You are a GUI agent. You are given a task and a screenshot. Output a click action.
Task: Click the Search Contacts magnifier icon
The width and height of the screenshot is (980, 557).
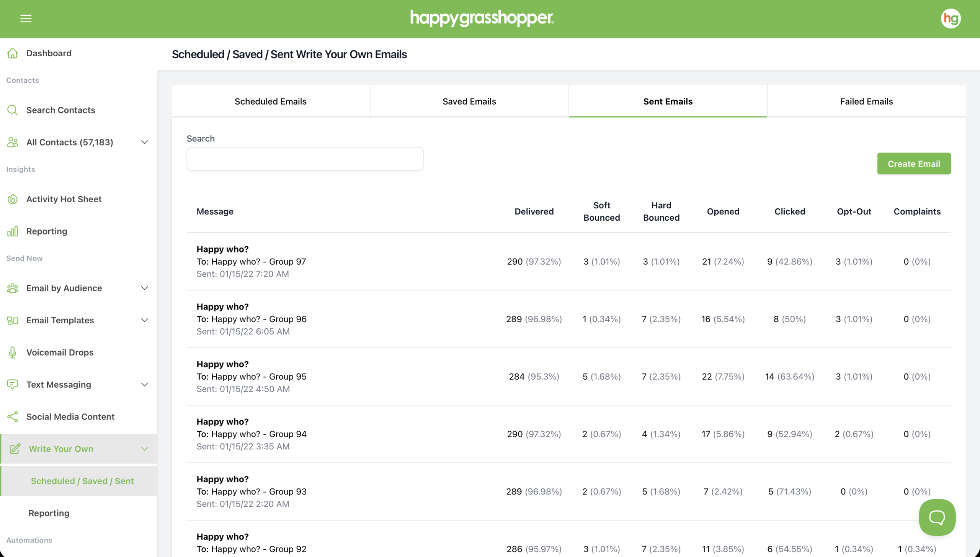13,110
